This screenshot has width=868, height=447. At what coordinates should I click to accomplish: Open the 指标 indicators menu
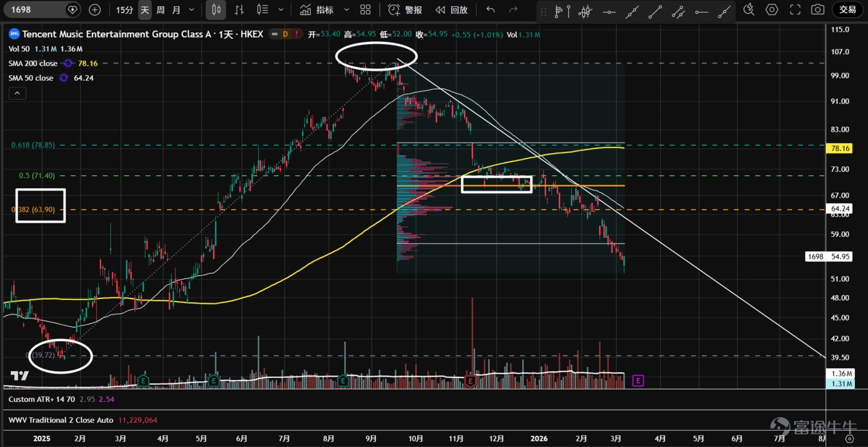317,10
